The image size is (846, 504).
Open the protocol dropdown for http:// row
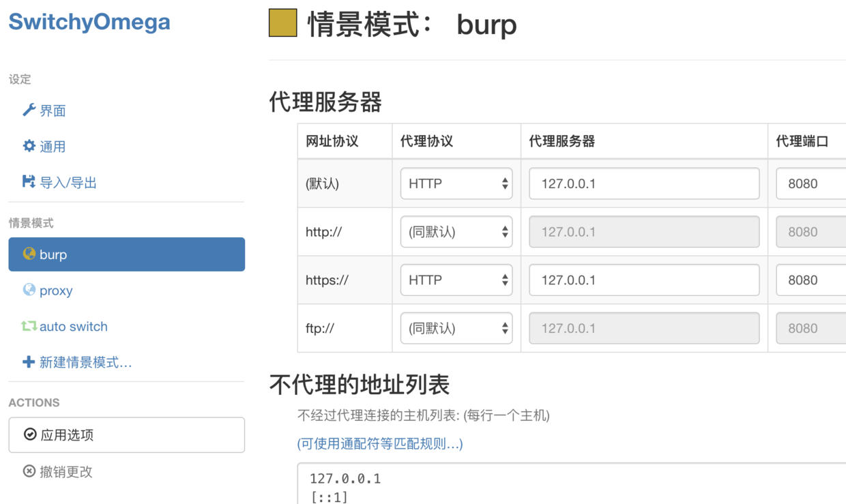[x=456, y=232]
